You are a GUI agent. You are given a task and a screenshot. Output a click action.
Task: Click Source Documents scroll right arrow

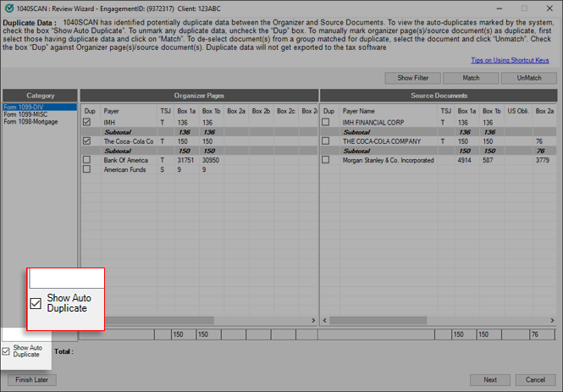552,320
